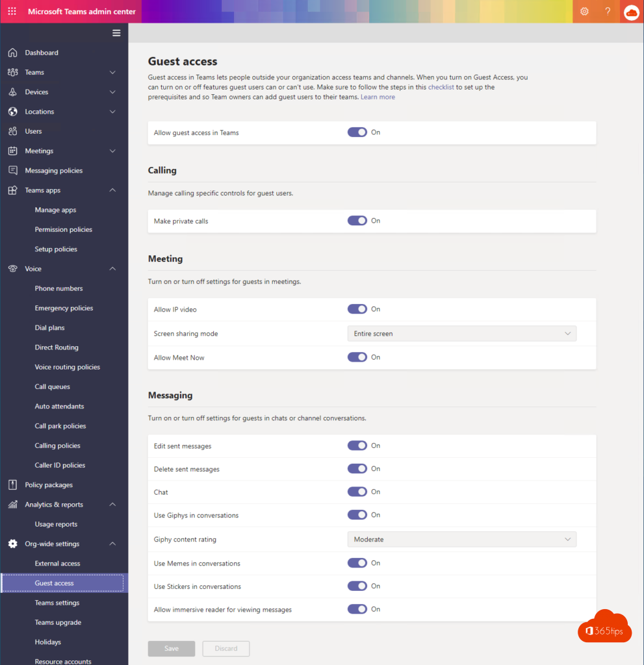Viewport: 644px width, 665px height.
Task: Click the Locations globe icon
Action: click(x=13, y=112)
